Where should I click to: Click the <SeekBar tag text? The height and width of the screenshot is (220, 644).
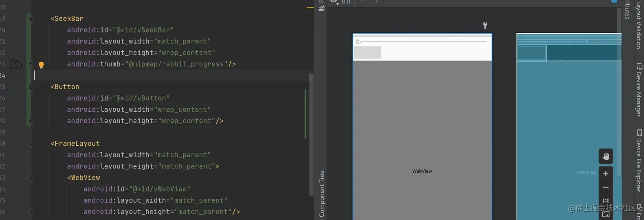pyautogui.click(x=67, y=19)
